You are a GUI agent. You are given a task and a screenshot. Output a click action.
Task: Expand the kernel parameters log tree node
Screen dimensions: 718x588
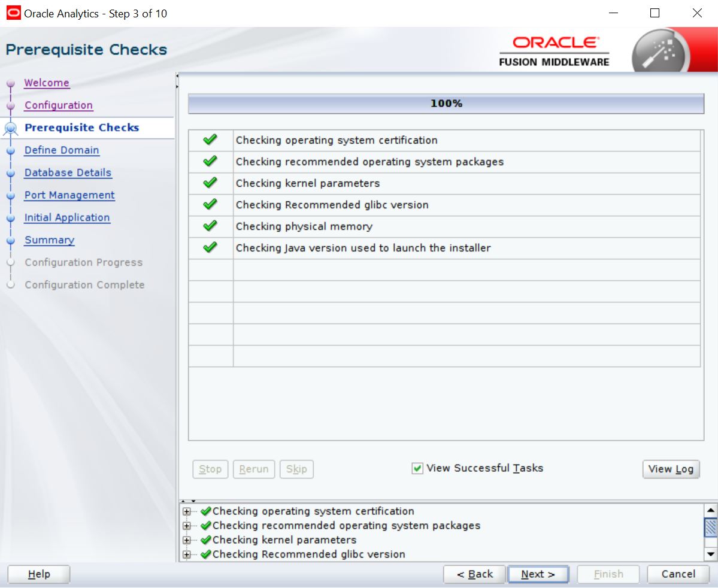[x=187, y=540]
